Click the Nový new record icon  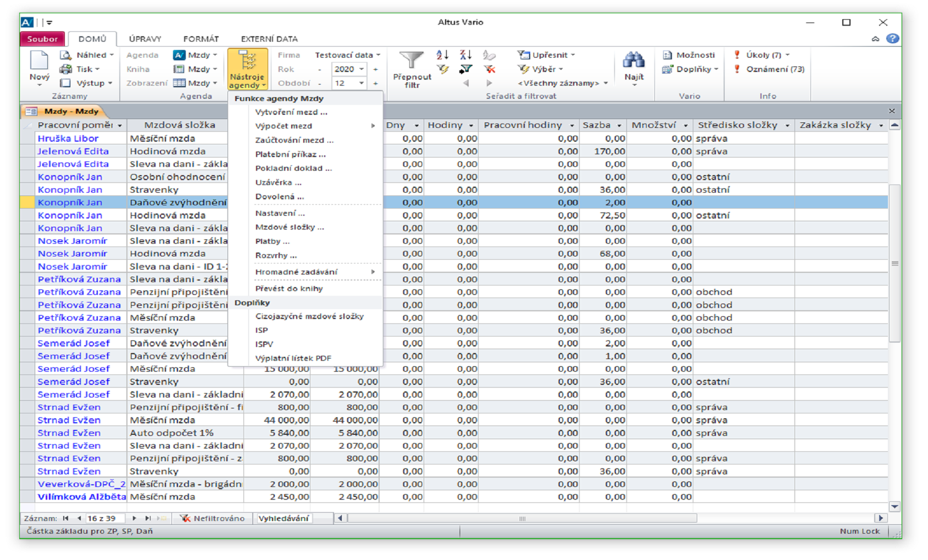40,60
